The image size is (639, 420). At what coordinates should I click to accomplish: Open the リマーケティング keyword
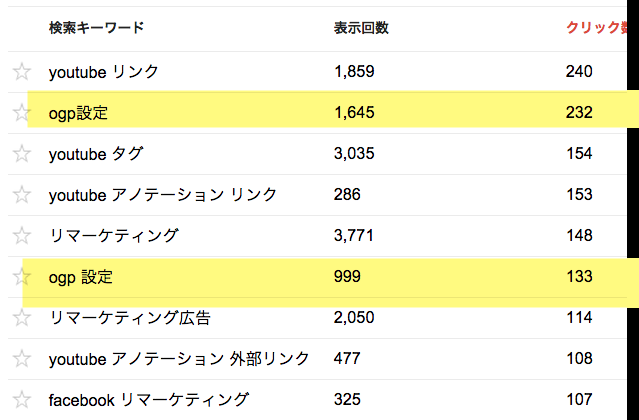pos(114,235)
